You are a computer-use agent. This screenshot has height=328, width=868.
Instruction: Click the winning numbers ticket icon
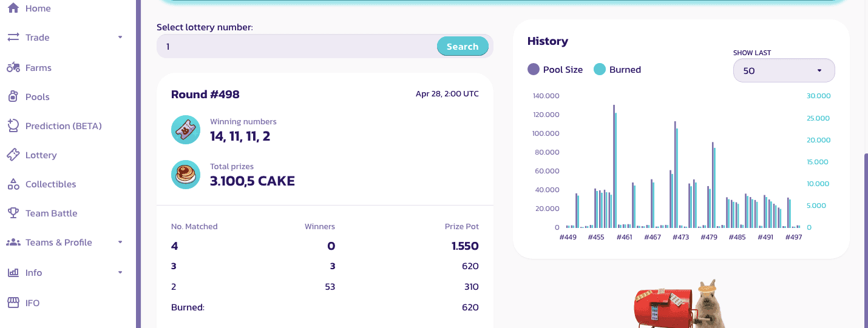186,130
